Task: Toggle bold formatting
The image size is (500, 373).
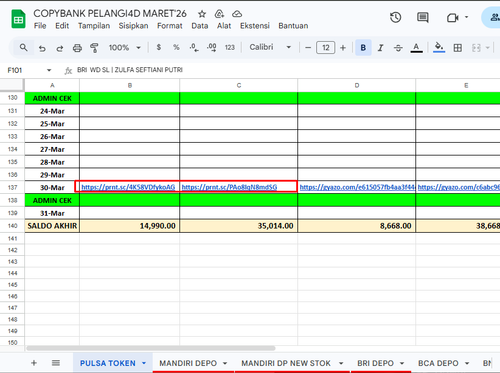Action: point(363,48)
